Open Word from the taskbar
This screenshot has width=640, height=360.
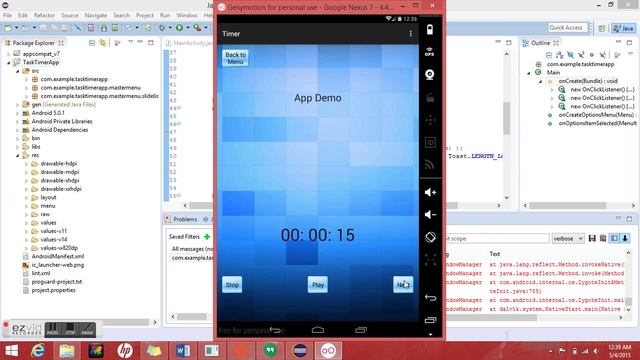click(x=183, y=351)
